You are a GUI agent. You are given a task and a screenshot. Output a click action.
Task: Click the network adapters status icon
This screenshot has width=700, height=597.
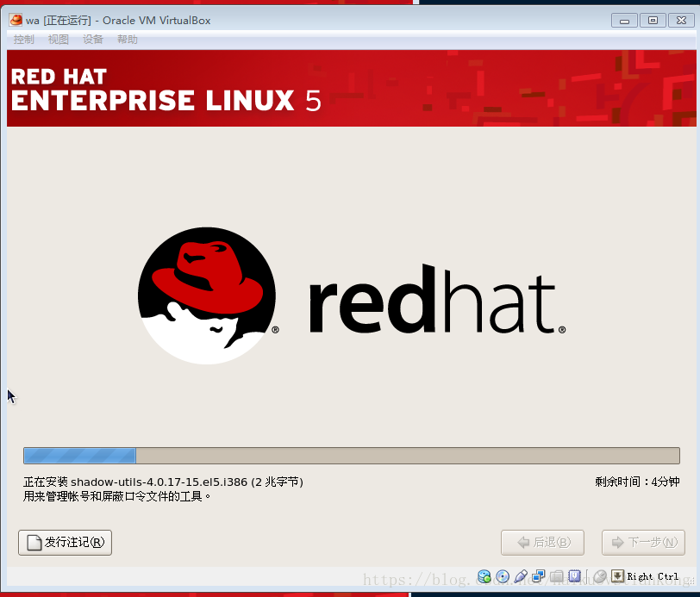[539, 576]
